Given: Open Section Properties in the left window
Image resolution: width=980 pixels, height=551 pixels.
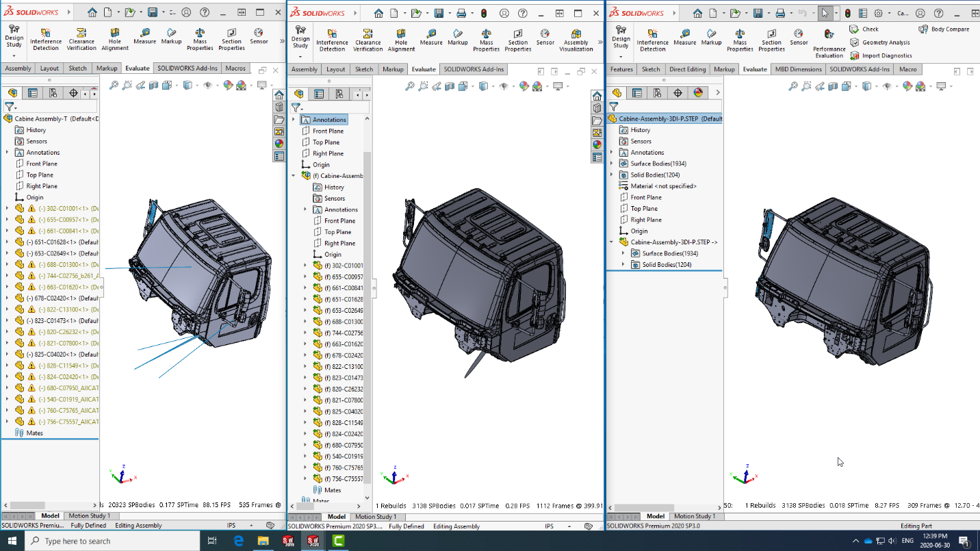Looking at the screenshot, I should [x=231, y=39].
